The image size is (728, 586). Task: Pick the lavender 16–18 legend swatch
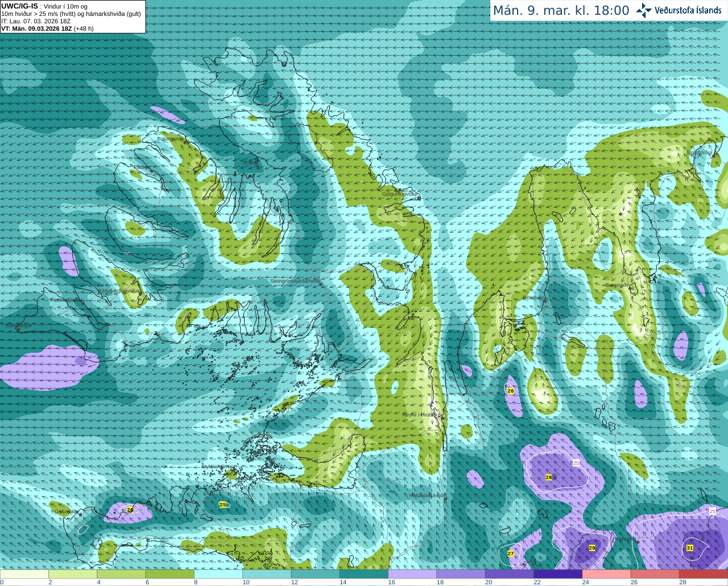412,574
